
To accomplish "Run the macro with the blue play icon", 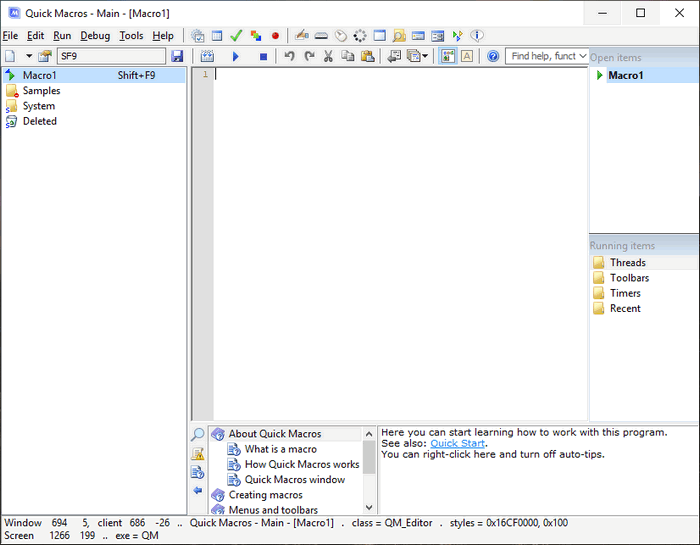I will 236,57.
